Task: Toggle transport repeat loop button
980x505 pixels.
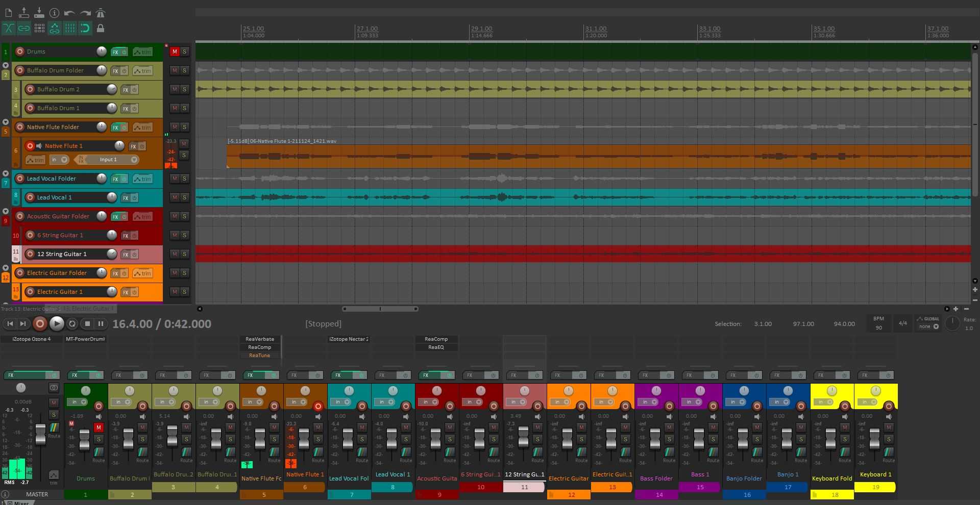Action: (72, 323)
